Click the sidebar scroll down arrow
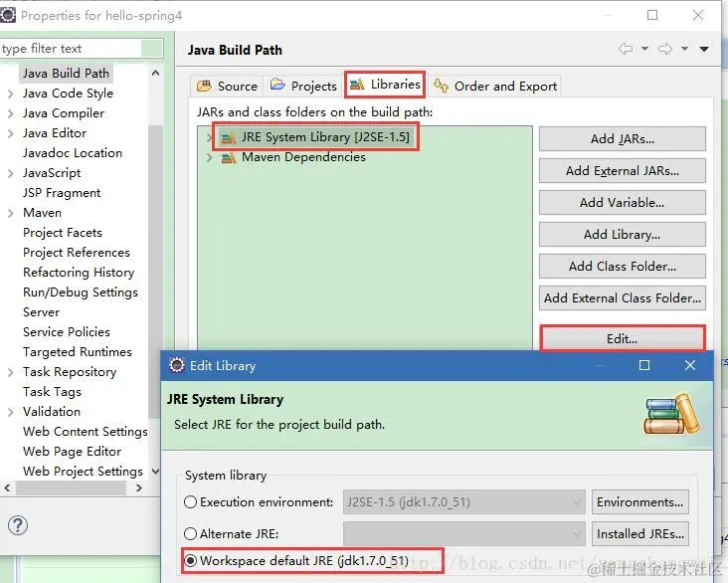728x583 pixels. tap(155, 471)
